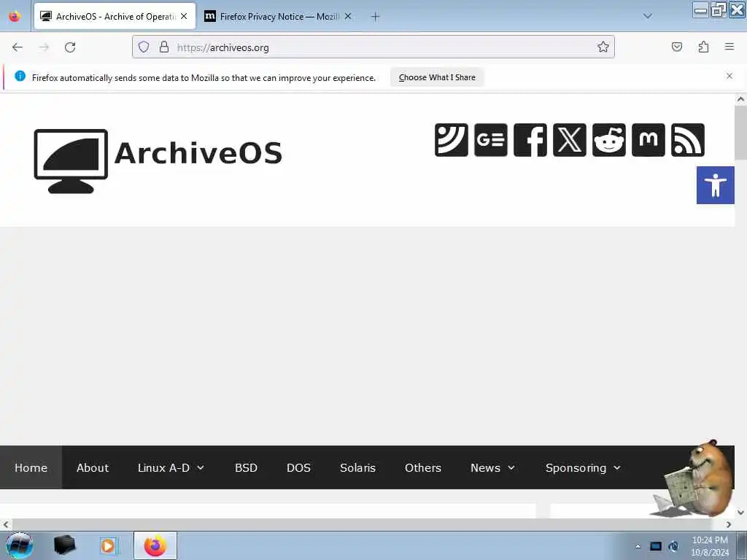
Task: Open Windows Start menu orb
Action: [x=20, y=545]
